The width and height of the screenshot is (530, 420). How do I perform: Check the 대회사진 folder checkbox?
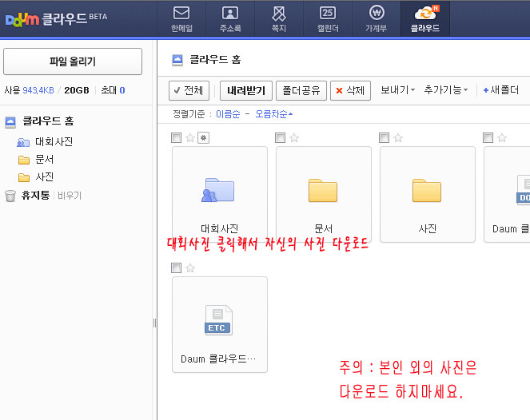click(x=177, y=138)
